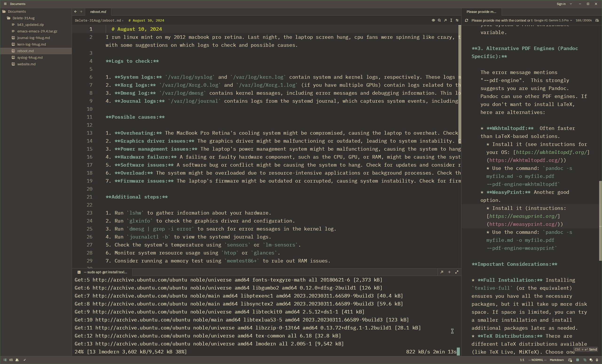Click the token count '188 / 2000k'
The image size is (602, 364).
coord(583,20)
